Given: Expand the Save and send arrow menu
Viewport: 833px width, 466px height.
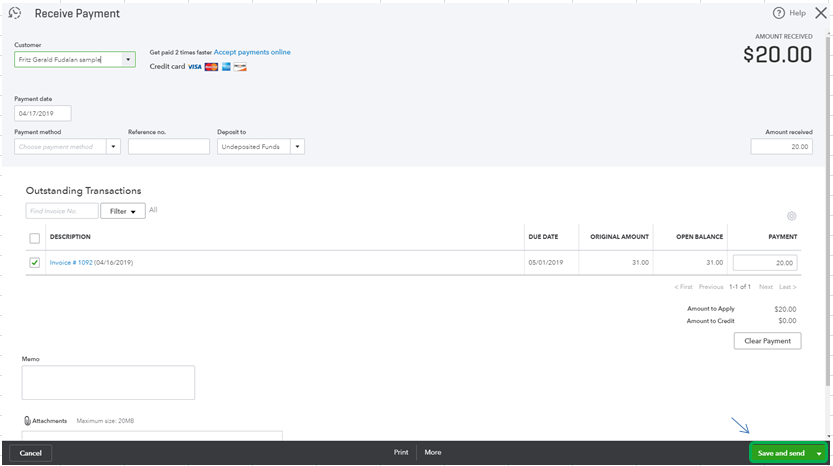Looking at the screenshot, I should 819,453.
